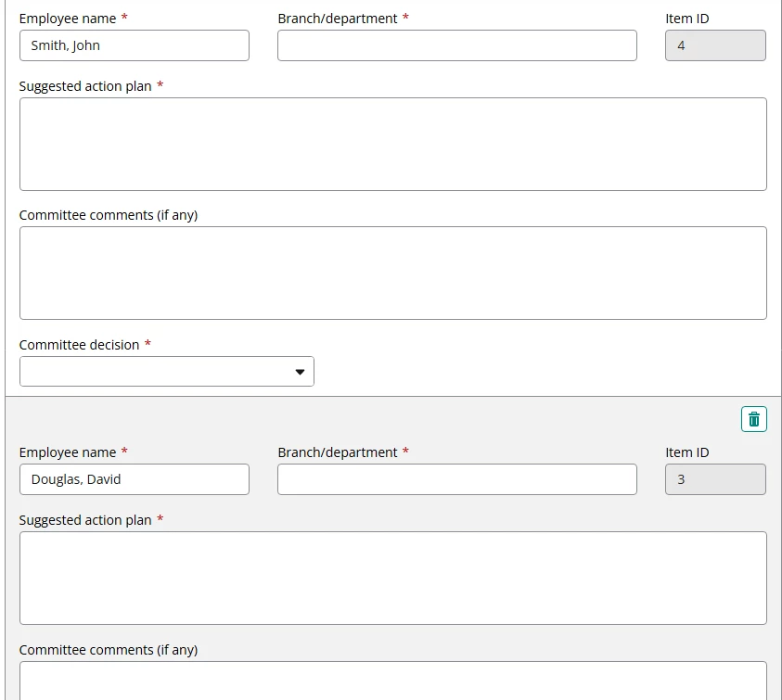Focus Suggested action plan box for Douglas, David

click(393, 578)
